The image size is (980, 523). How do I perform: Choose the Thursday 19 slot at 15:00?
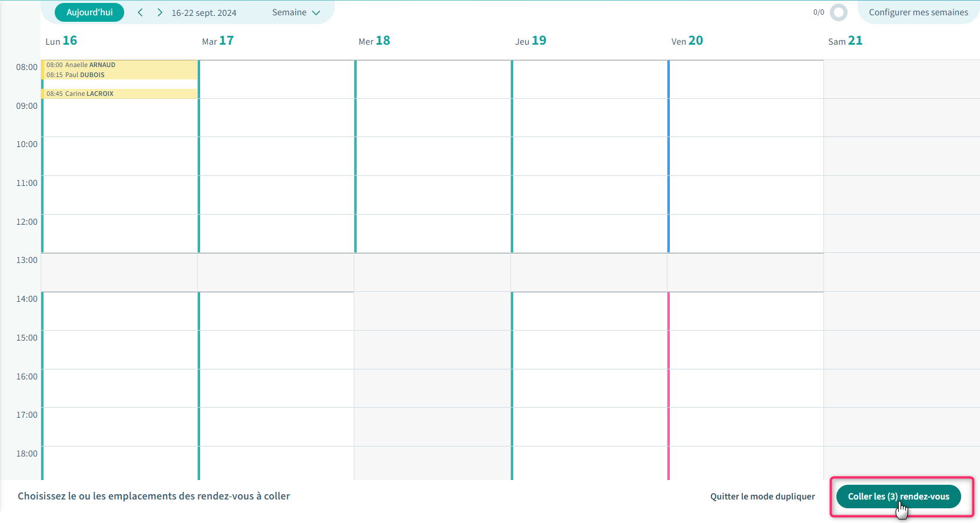click(589, 349)
